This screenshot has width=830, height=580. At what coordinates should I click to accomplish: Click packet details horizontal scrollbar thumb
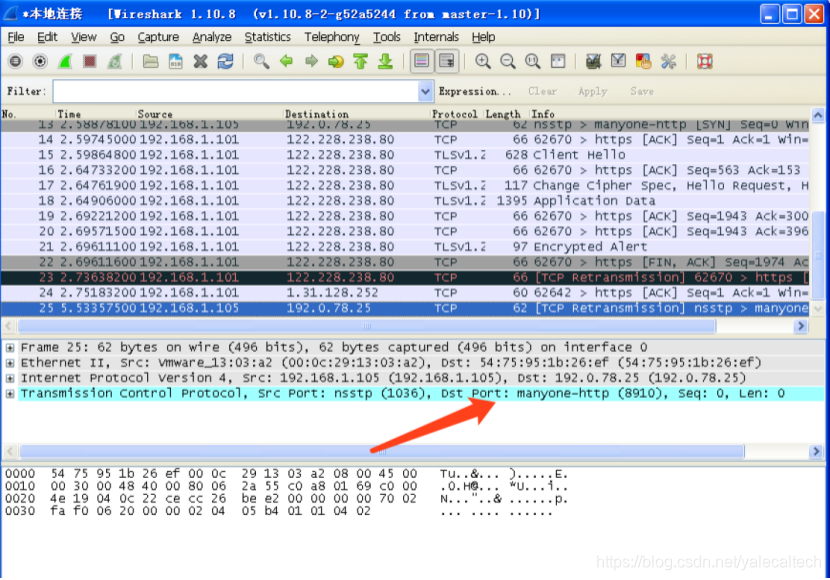tap(382, 451)
